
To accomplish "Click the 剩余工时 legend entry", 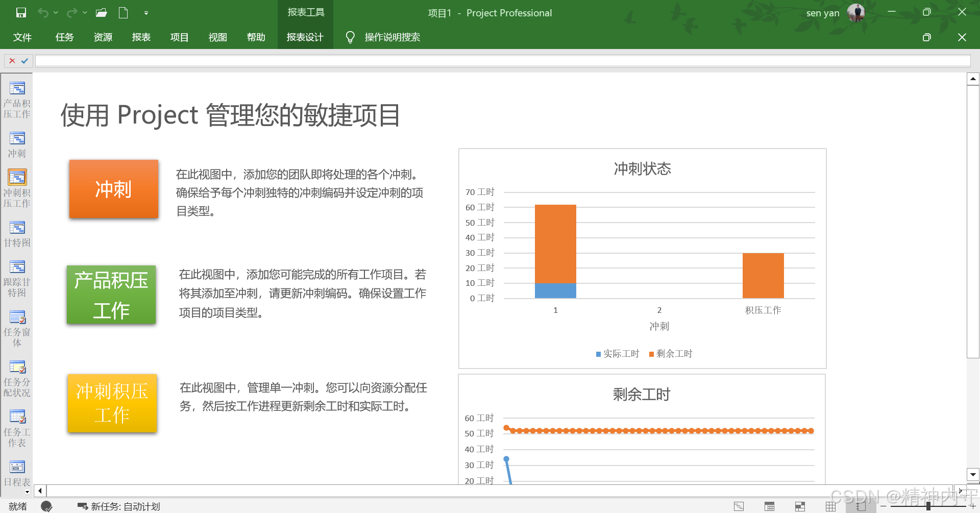I will coord(671,354).
